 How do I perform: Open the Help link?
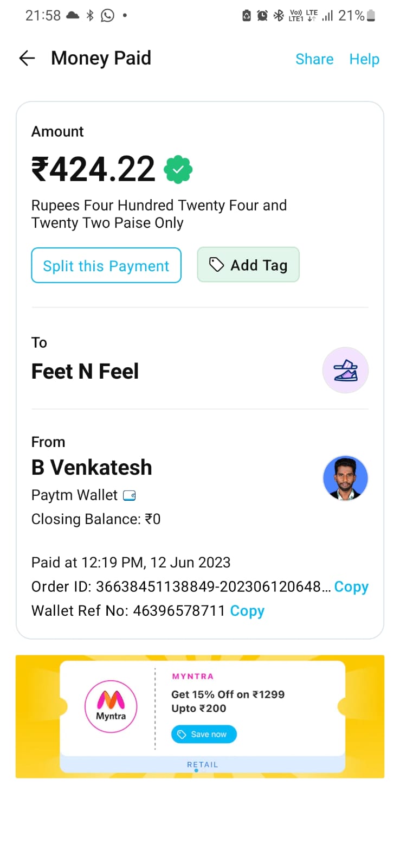[364, 59]
